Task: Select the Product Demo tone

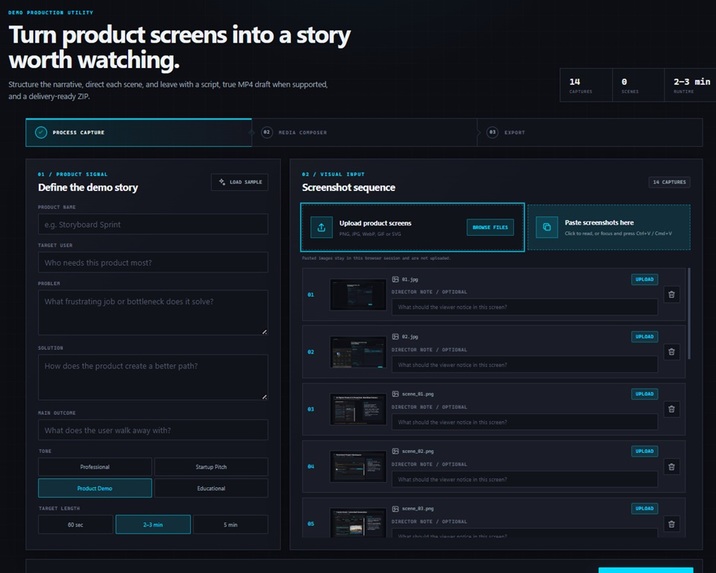Action: (95, 488)
